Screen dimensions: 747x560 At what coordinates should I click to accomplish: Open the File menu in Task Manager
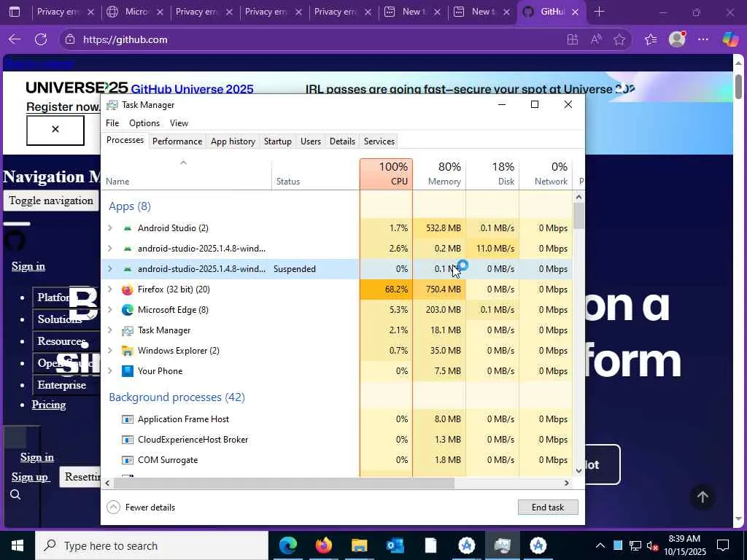[x=112, y=123]
